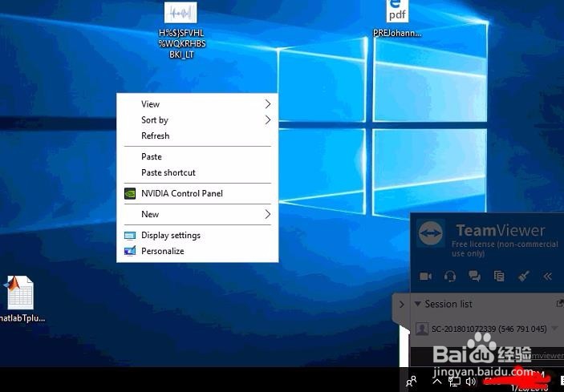
Task: Open the TeamViewer chat icon
Action: tap(474, 277)
